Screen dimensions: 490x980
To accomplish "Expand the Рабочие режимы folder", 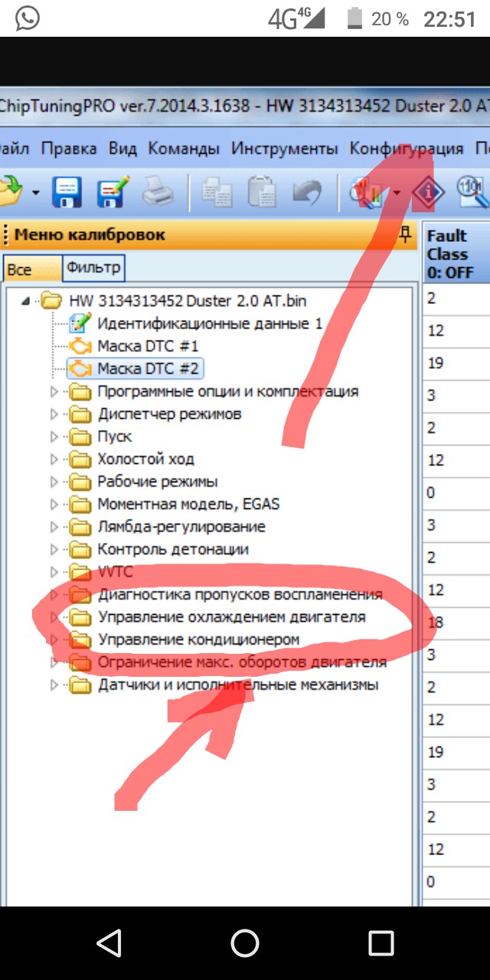I will click(x=54, y=482).
